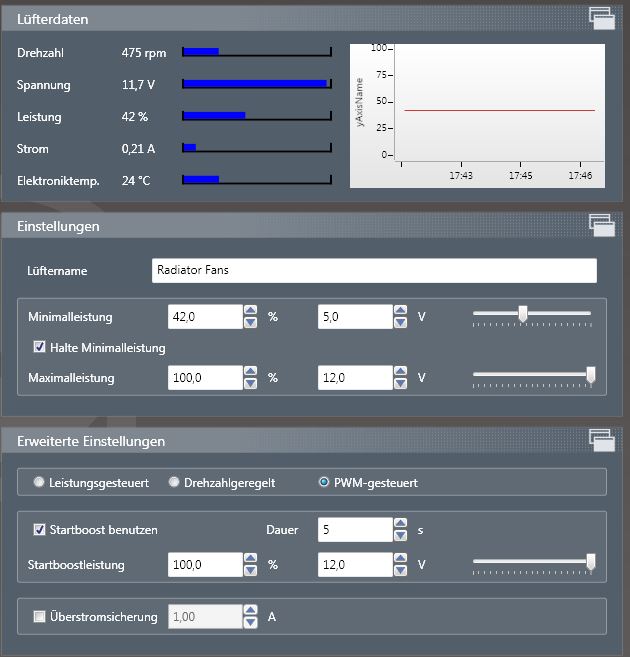Click the Erweiterte Einstellungen panel window icon
The height and width of the screenshot is (657, 630).
click(x=601, y=440)
